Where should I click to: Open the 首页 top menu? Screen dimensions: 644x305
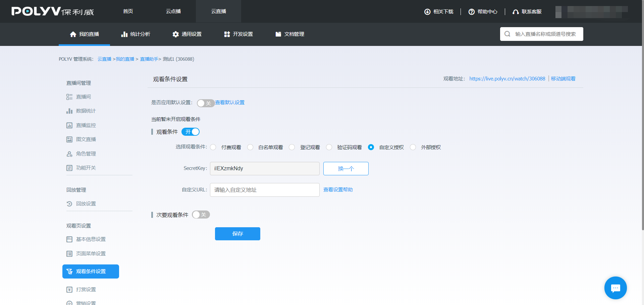point(128,11)
